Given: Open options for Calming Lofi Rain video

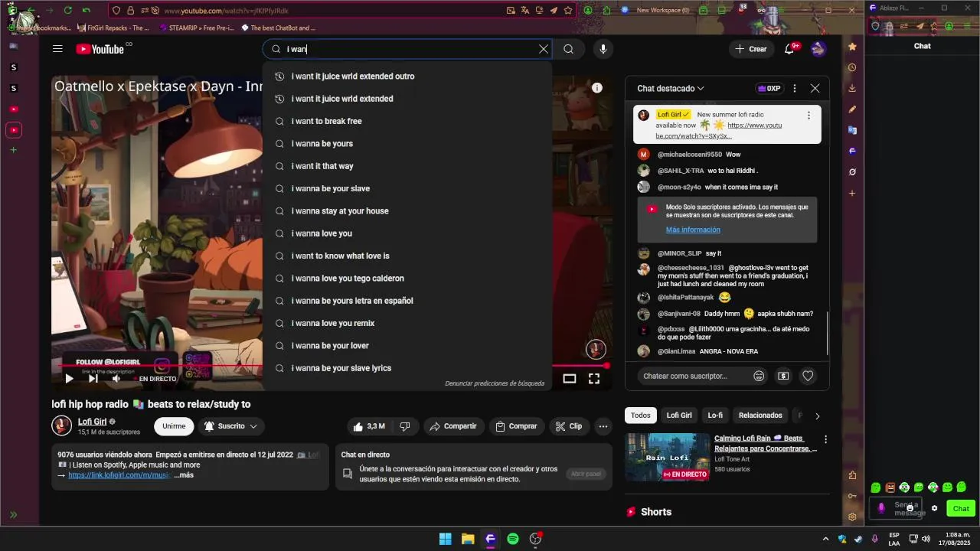Looking at the screenshot, I should [x=825, y=440].
